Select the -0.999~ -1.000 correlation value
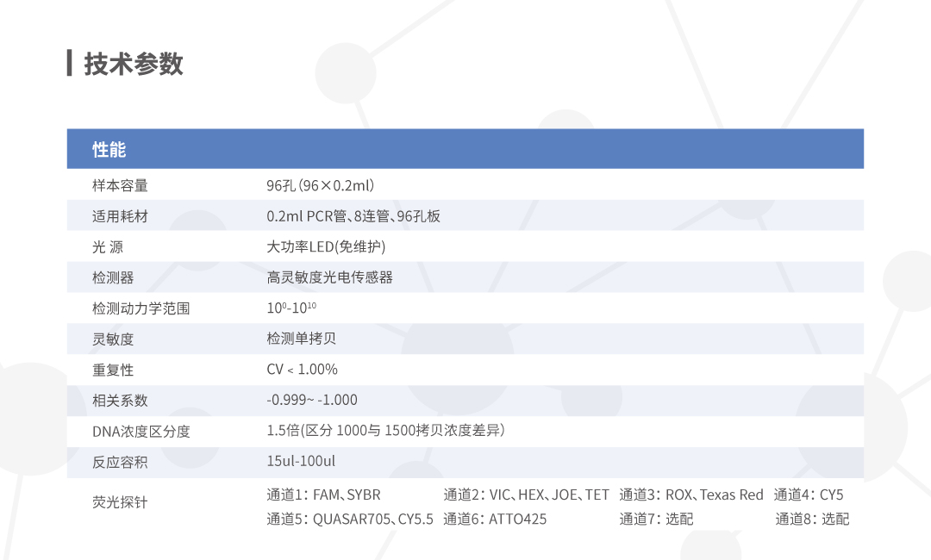931x560 pixels. (x=311, y=400)
